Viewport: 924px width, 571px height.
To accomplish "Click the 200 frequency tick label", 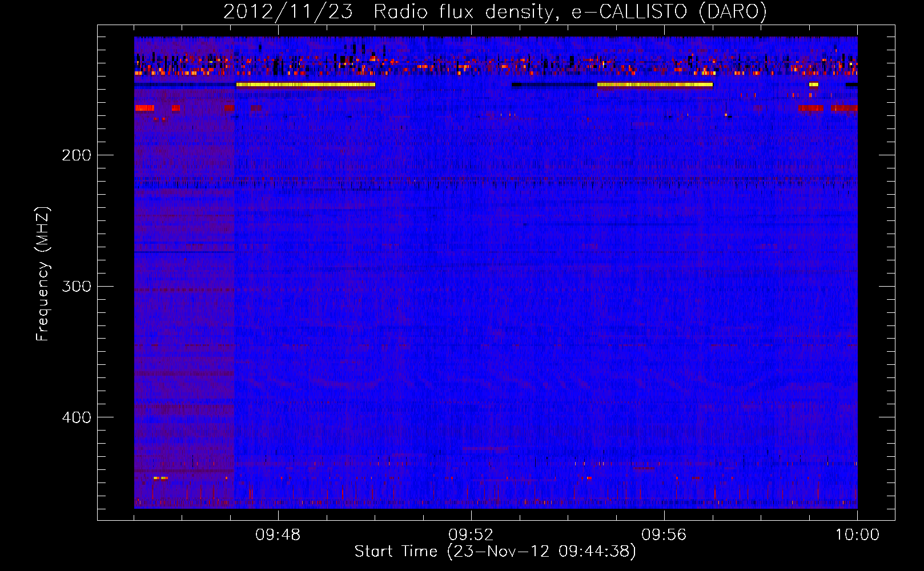I will pos(77,155).
